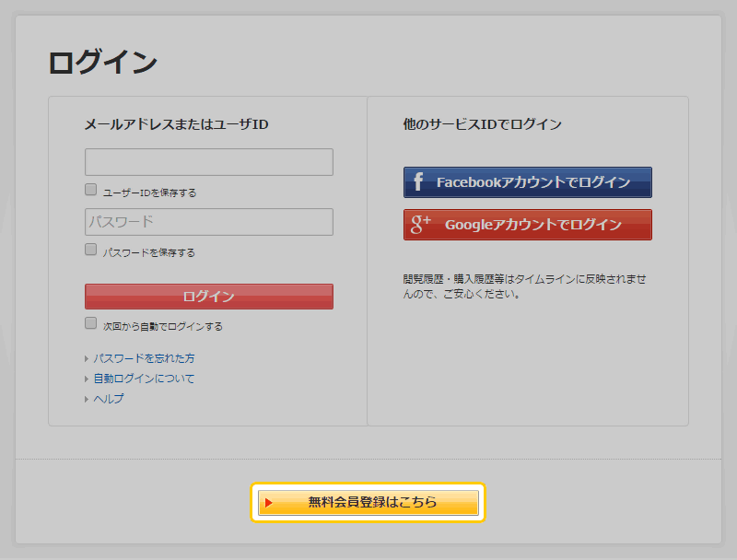Click the Google g+ logo icon

point(420,225)
